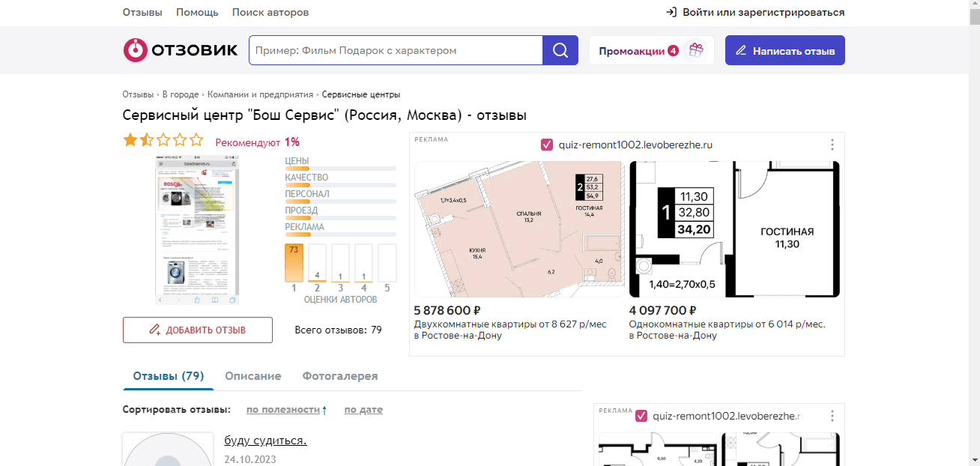The height and width of the screenshot is (466, 980).
Task: Click inside the search input field
Action: click(x=393, y=49)
